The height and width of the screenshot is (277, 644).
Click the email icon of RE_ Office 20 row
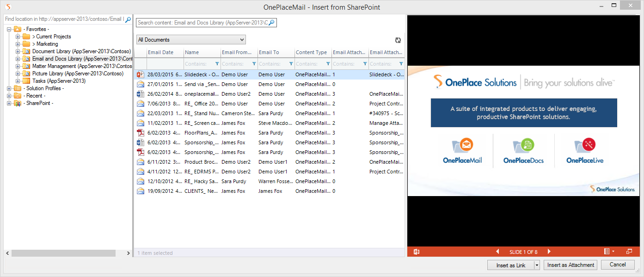[x=141, y=104]
